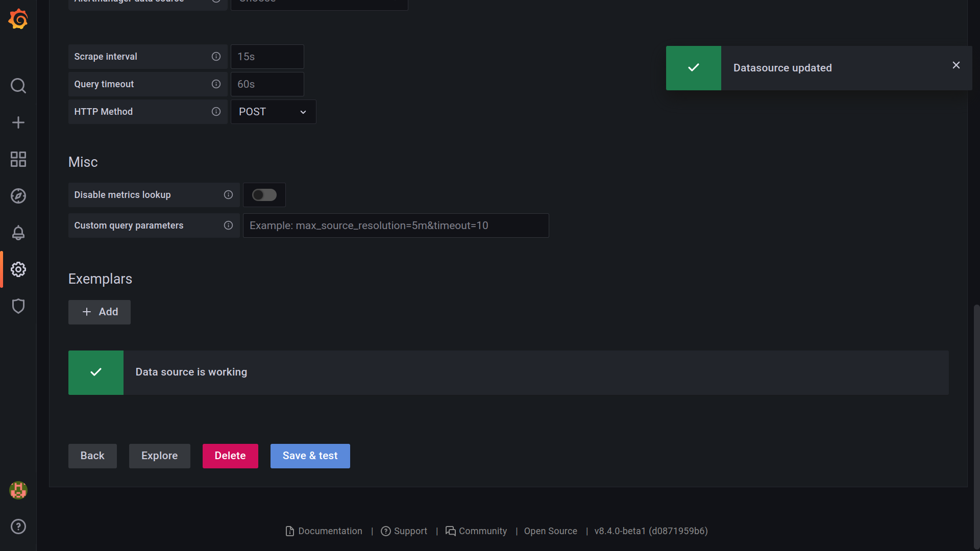980x551 pixels.
Task: Show info tooltip for Scrape interval
Action: pyautogui.click(x=216, y=57)
